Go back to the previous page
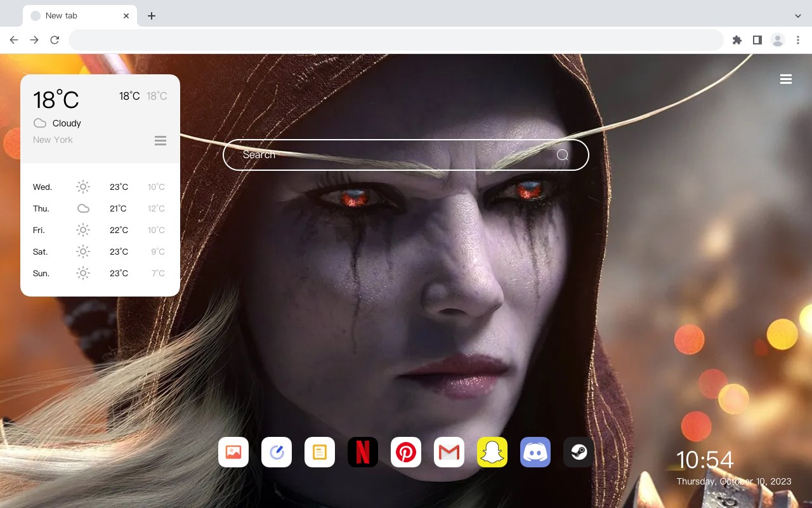 coord(14,40)
